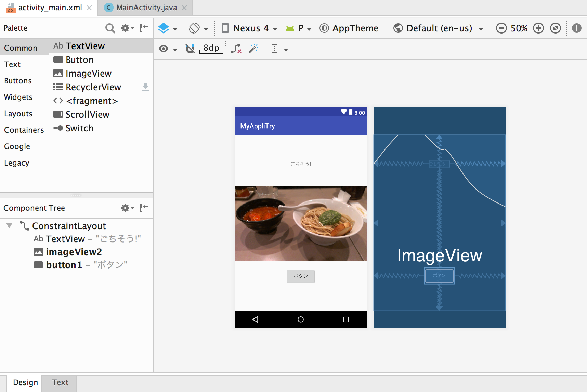Collapse the ConstraintLayout tree node
587x392 pixels.
[9, 226]
